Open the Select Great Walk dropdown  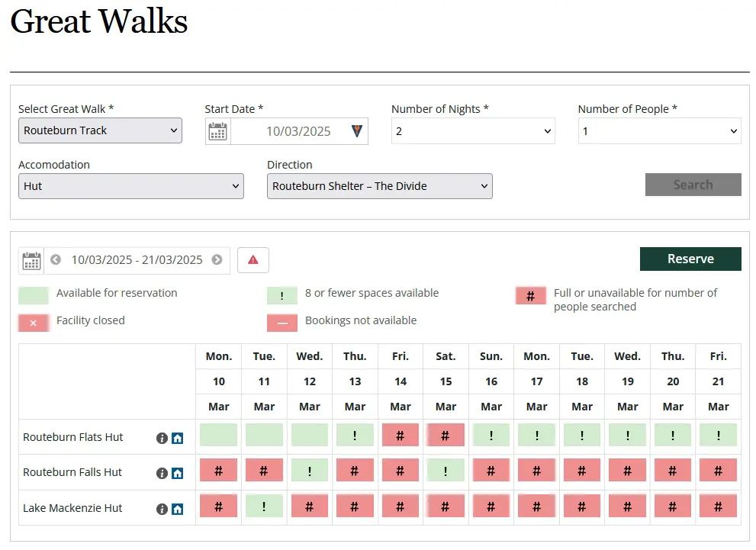click(x=100, y=130)
